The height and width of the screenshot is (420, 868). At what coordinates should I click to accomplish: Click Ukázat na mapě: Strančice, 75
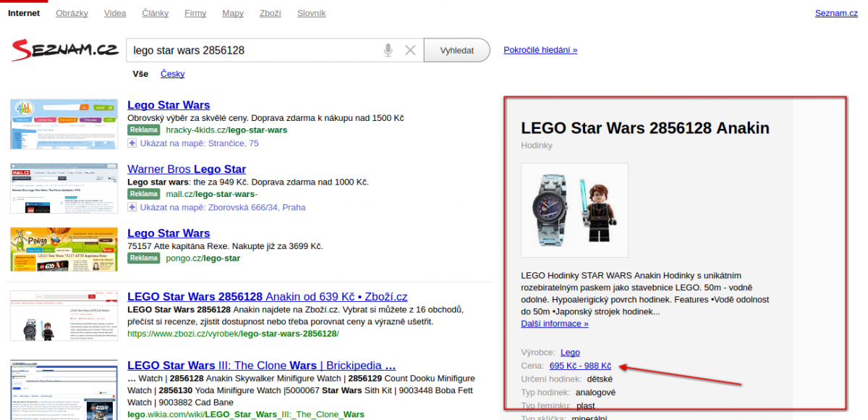click(200, 143)
